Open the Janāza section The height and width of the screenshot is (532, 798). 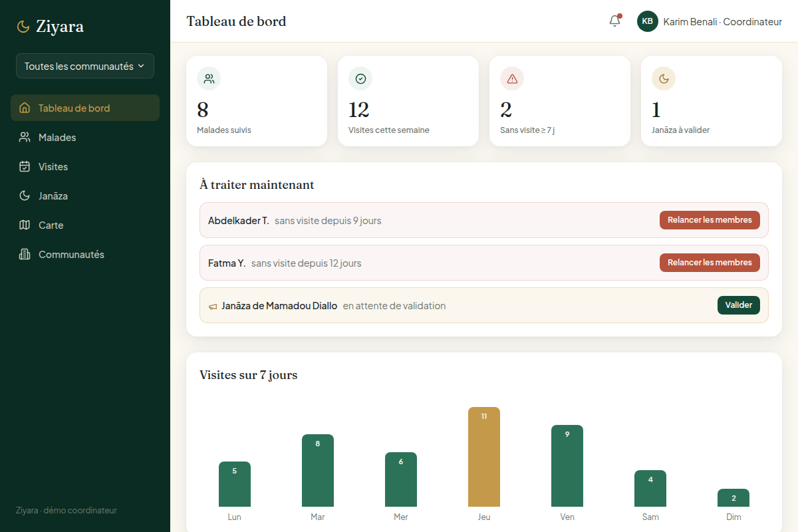point(85,196)
